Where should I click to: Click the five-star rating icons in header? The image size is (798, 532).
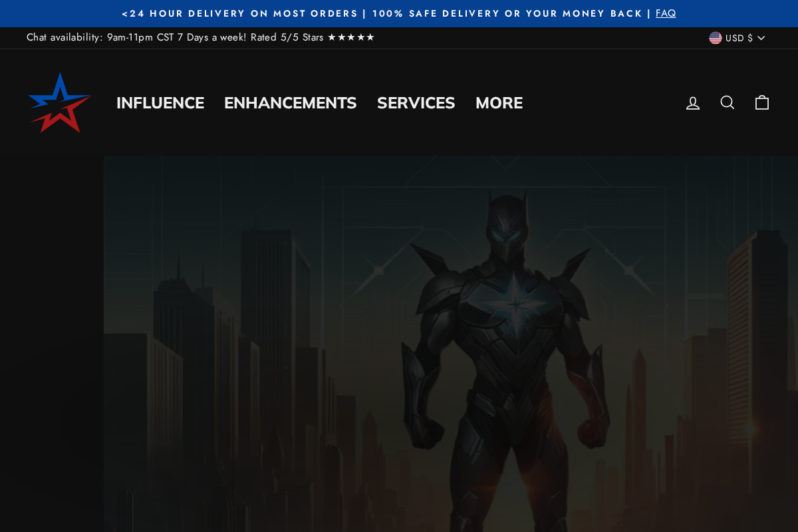click(350, 37)
